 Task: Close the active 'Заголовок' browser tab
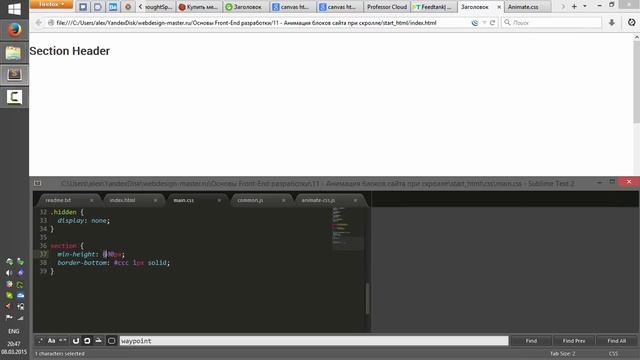(x=499, y=7)
